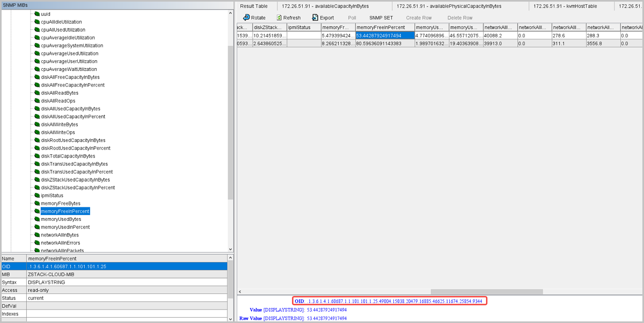Click the tree's scroll-down arrow

click(x=231, y=249)
